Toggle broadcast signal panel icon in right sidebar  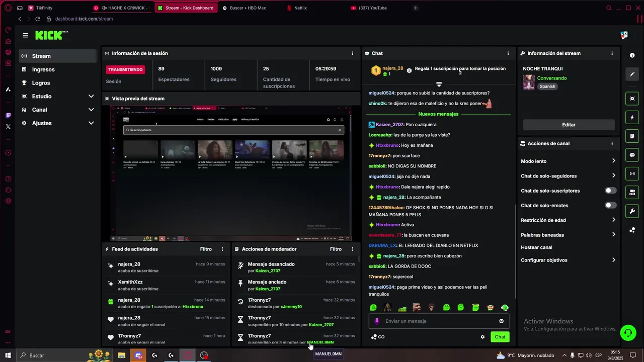click(632, 174)
